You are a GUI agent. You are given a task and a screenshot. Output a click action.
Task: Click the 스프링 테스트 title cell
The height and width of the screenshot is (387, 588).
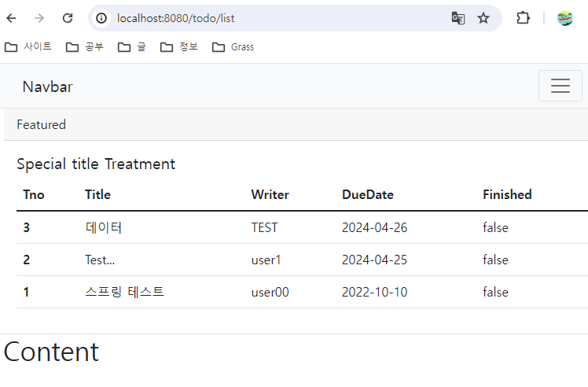[124, 292]
